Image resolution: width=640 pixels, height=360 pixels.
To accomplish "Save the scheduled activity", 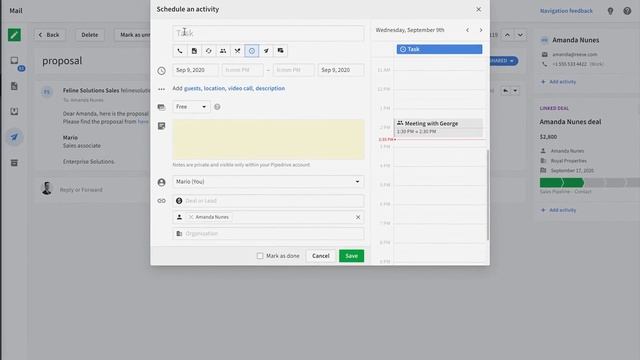I will coord(351,256).
